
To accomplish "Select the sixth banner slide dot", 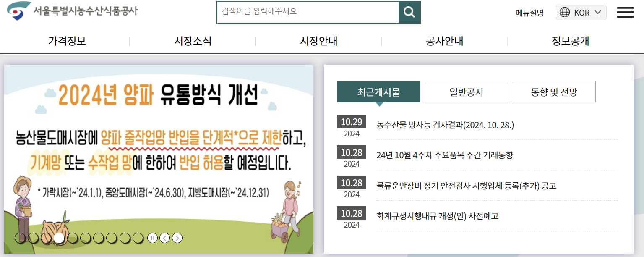I will (x=86, y=238).
